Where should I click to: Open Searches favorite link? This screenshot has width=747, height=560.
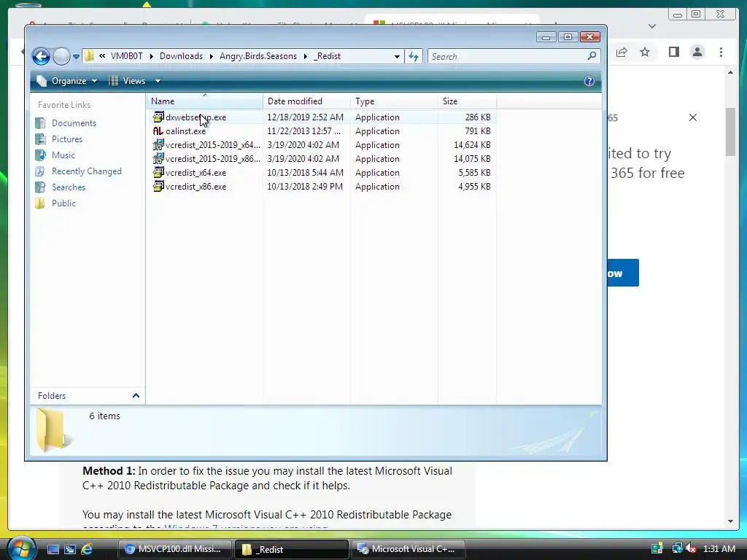click(x=68, y=187)
